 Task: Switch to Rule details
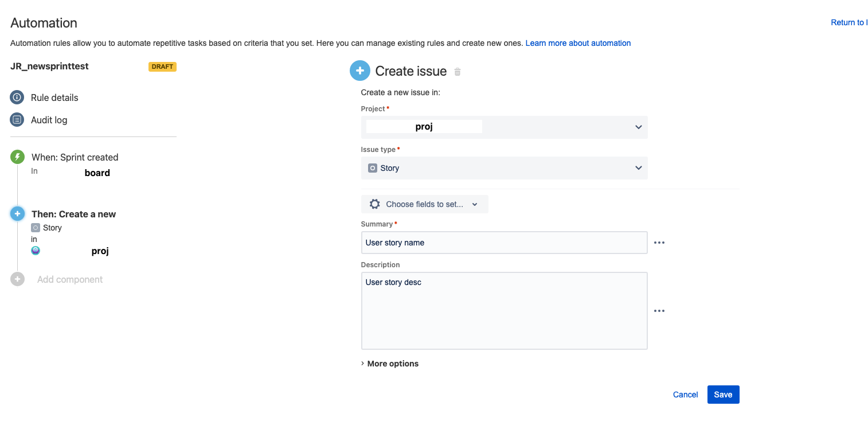pos(54,97)
